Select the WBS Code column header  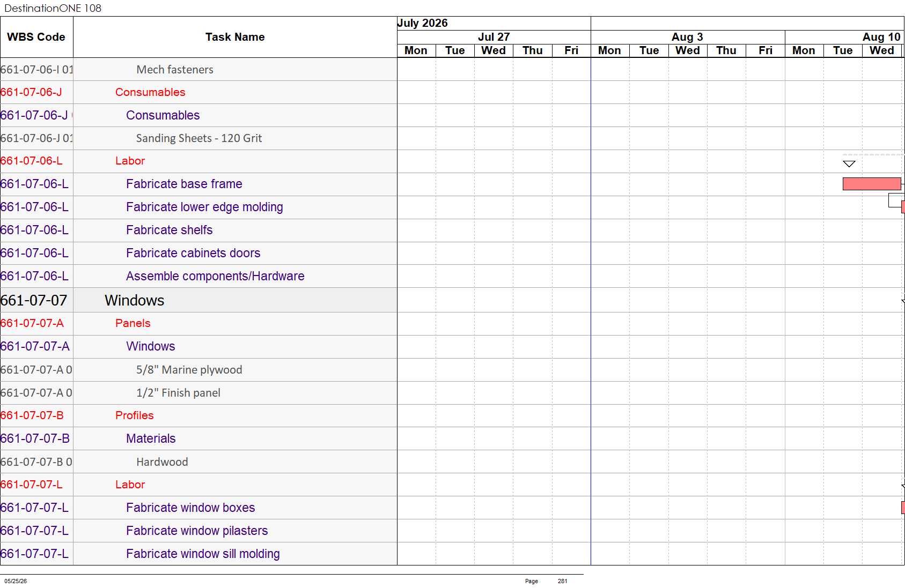click(36, 37)
